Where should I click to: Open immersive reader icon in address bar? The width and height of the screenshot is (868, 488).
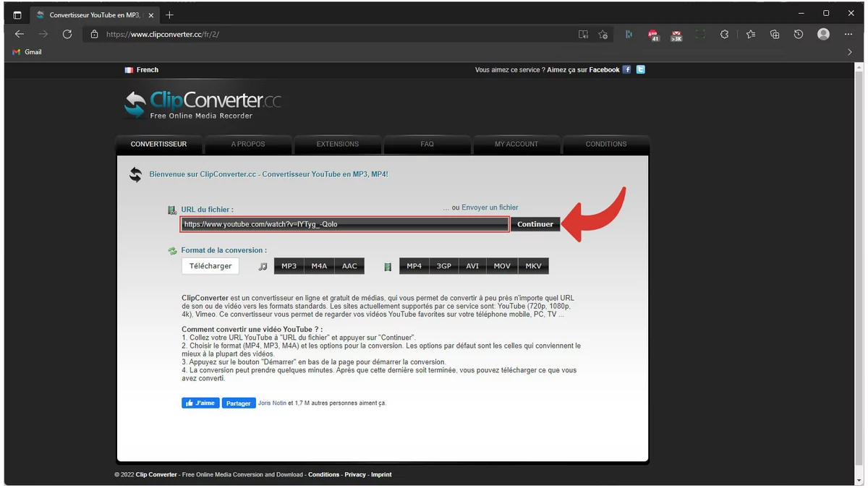tap(583, 34)
